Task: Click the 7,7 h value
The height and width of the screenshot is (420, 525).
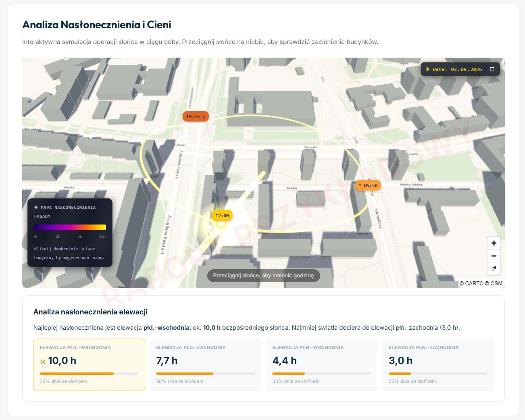Action: [x=167, y=361]
